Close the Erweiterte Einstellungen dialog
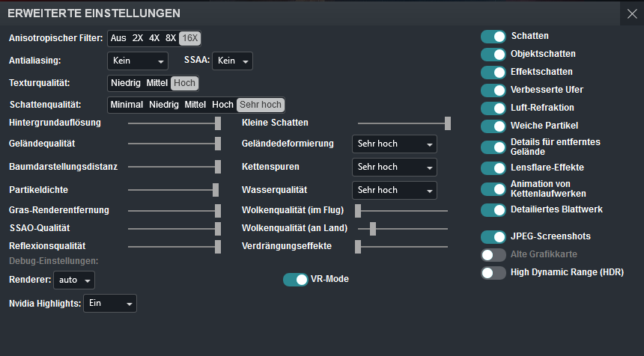 (628, 13)
